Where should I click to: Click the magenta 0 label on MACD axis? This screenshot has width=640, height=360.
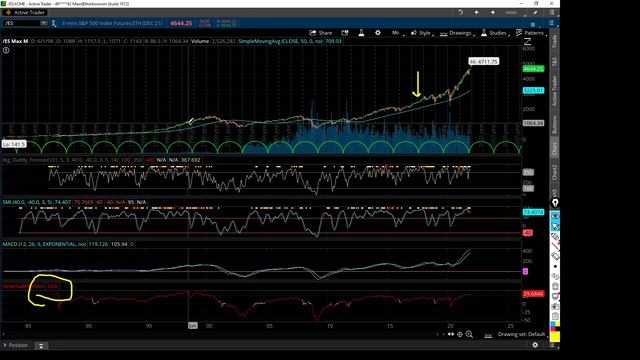[525, 271]
